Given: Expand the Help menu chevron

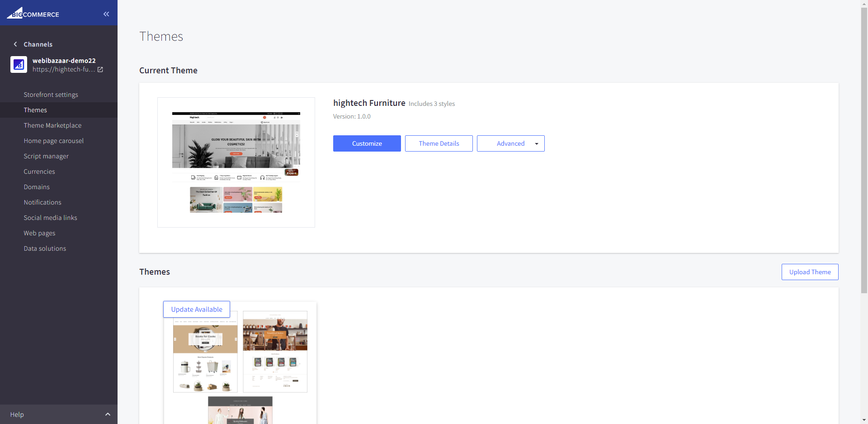Looking at the screenshot, I should [x=108, y=414].
